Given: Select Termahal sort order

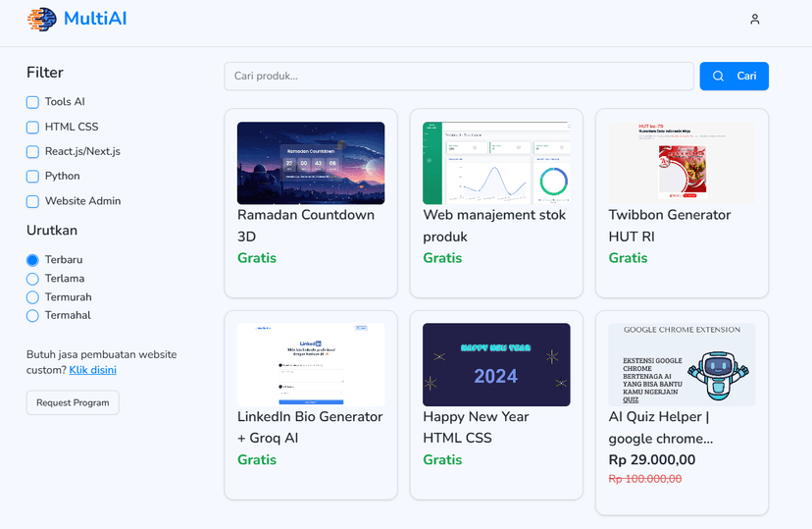Looking at the screenshot, I should click(32, 316).
